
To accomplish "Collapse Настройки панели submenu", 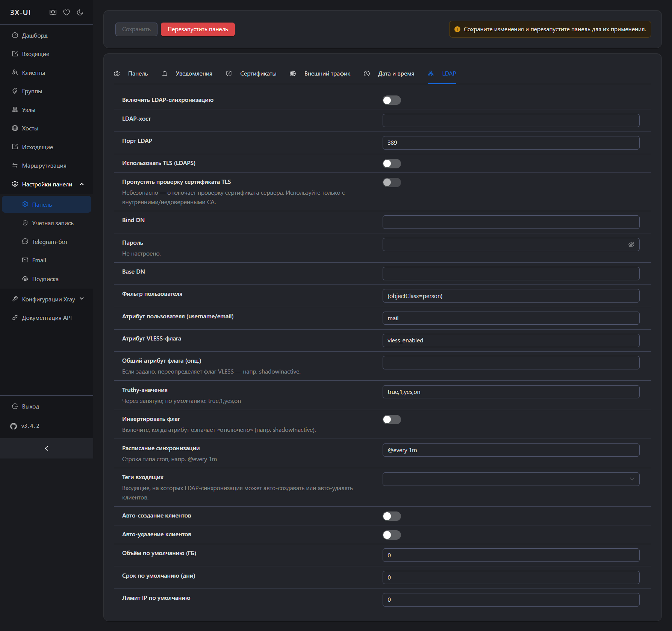I will coord(47,184).
